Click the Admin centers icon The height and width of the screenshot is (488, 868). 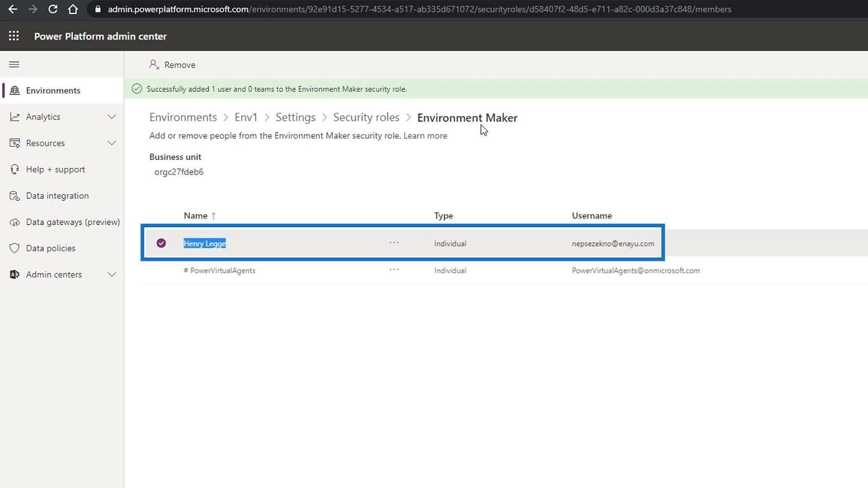[15, 274]
